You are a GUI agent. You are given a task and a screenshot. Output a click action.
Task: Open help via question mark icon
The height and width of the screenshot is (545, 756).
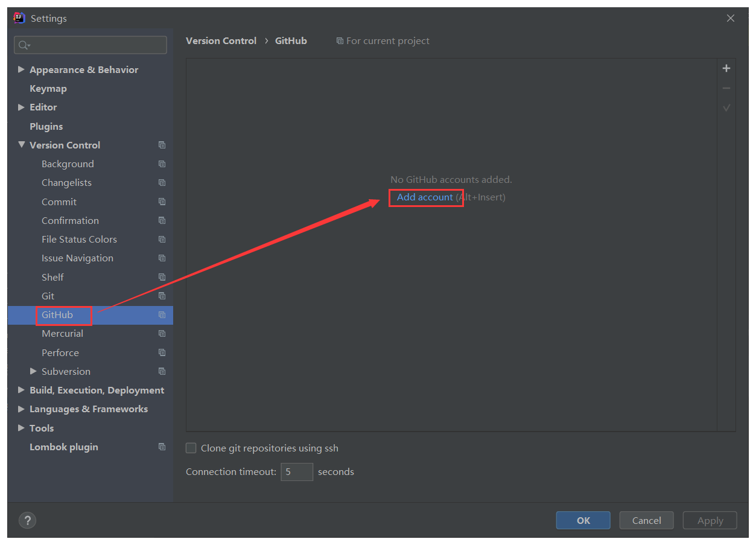coord(28,520)
